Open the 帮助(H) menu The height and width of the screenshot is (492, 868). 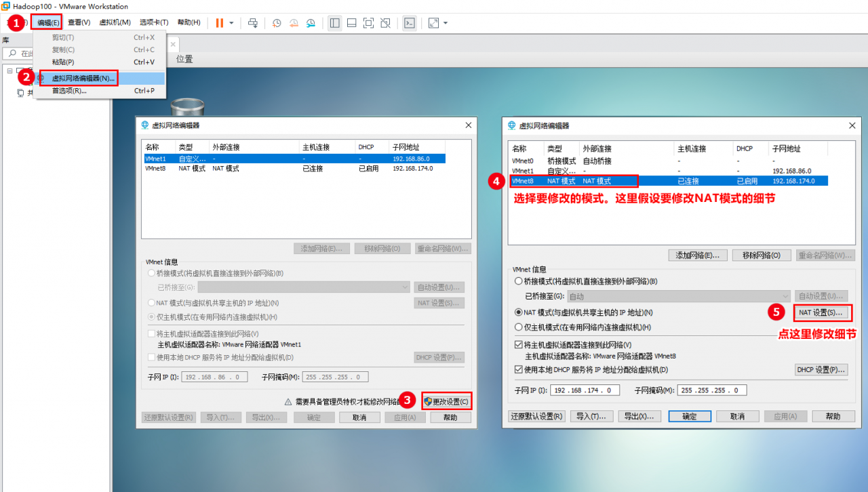tap(189, 22)
